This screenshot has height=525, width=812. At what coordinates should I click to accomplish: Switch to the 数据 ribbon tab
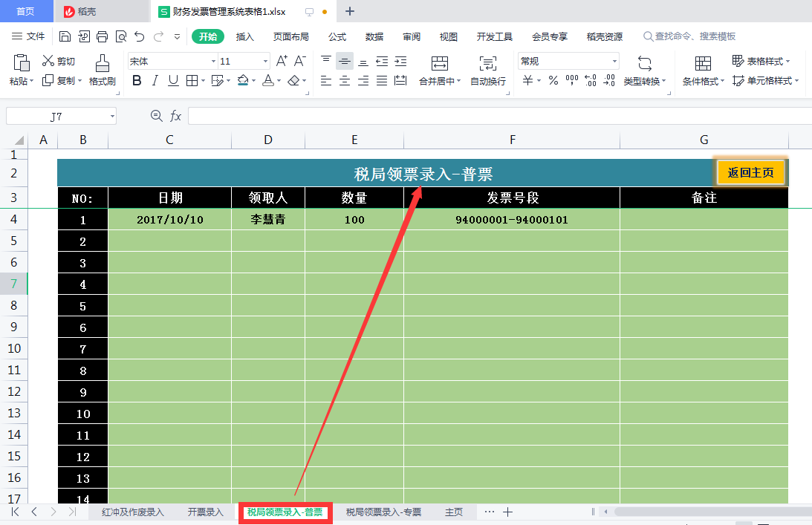374,37
